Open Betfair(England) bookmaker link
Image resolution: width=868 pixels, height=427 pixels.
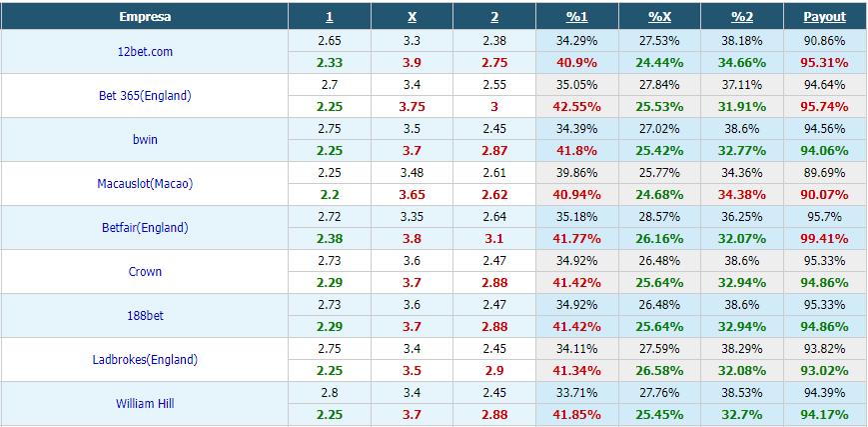[x=145, y=227]
